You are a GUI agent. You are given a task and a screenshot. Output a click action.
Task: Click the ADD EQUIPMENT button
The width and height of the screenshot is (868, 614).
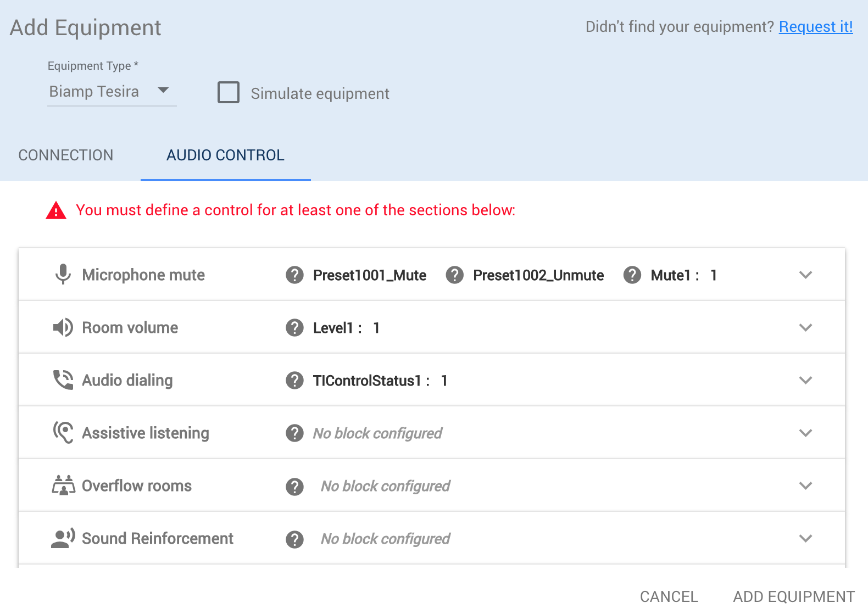tap(793, 596)
